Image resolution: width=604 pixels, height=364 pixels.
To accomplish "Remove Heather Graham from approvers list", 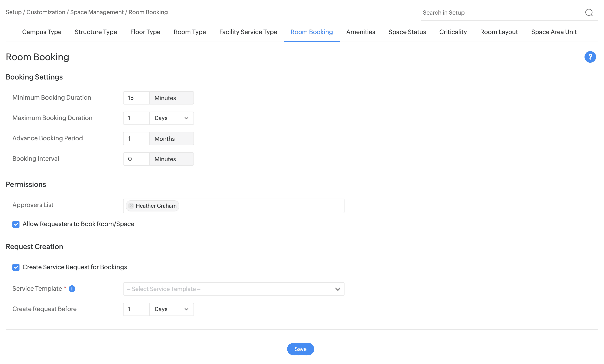I will coord(131,206).
